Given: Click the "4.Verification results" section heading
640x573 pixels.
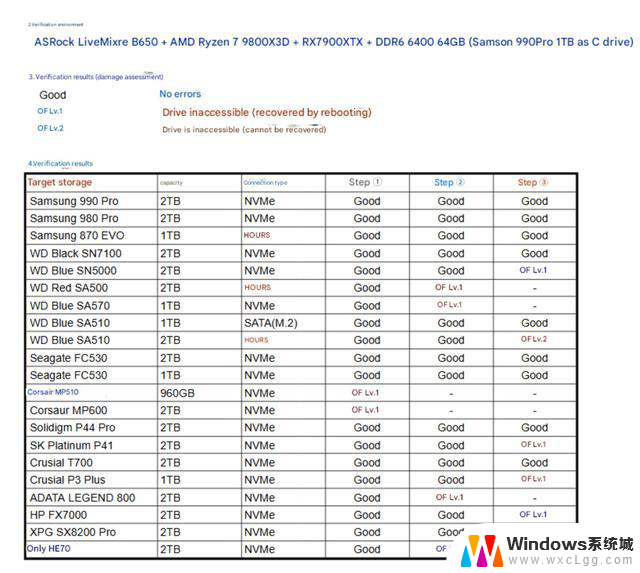Looking at the screenshot, I should click(x=60, y=164).
